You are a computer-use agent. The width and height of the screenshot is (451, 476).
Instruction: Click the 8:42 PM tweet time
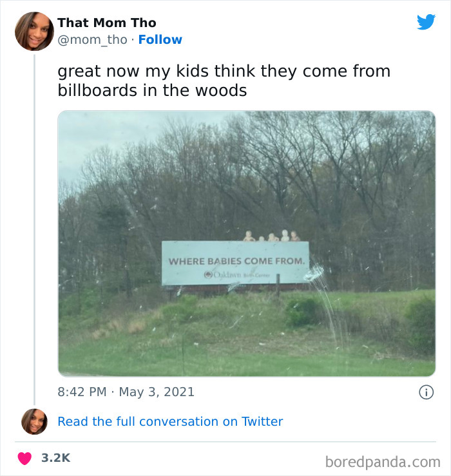[81, 392]
